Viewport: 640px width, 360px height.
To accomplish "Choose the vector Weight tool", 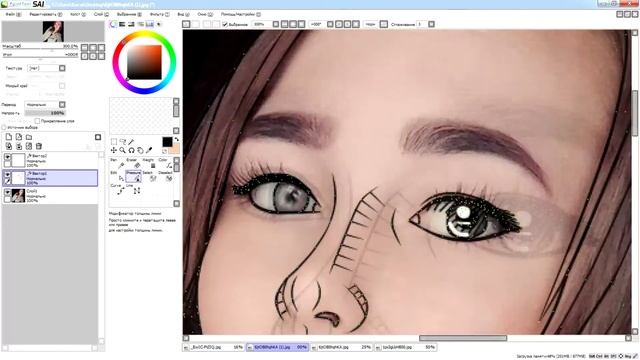I will [x=149, y=164].
